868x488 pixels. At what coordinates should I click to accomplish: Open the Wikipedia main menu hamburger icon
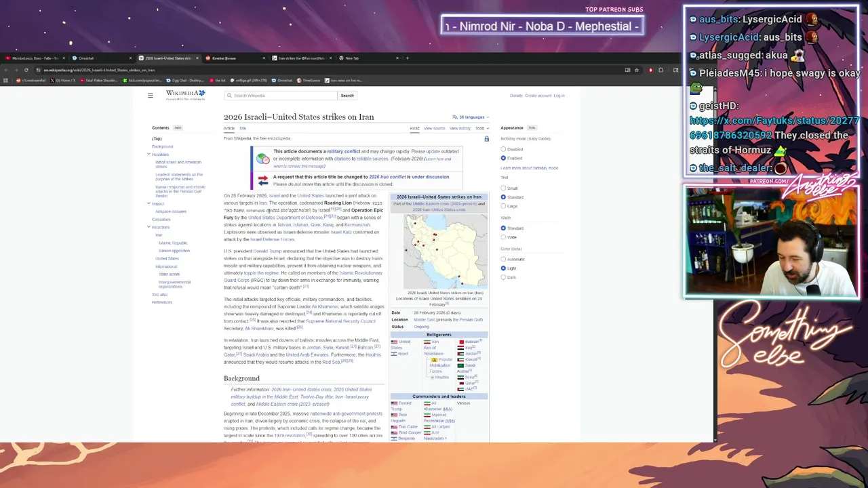pyautogui.click(x=151, y=96)
